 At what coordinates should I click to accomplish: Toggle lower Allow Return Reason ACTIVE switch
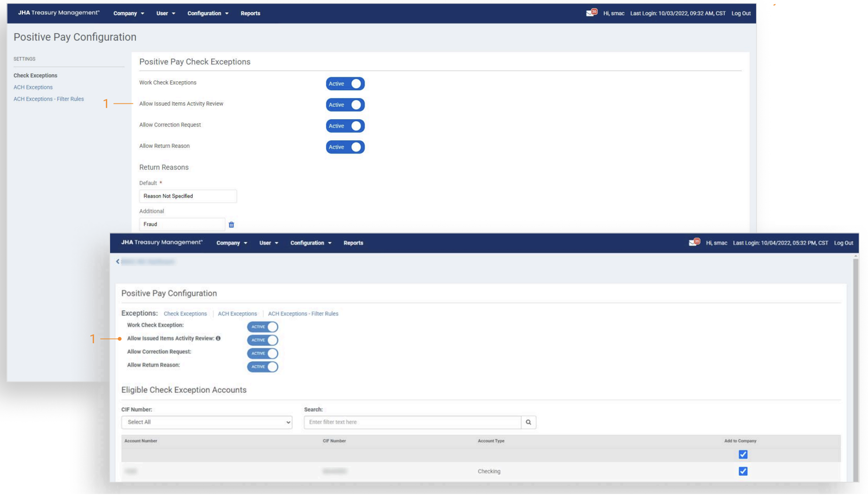tap(262, 367)
